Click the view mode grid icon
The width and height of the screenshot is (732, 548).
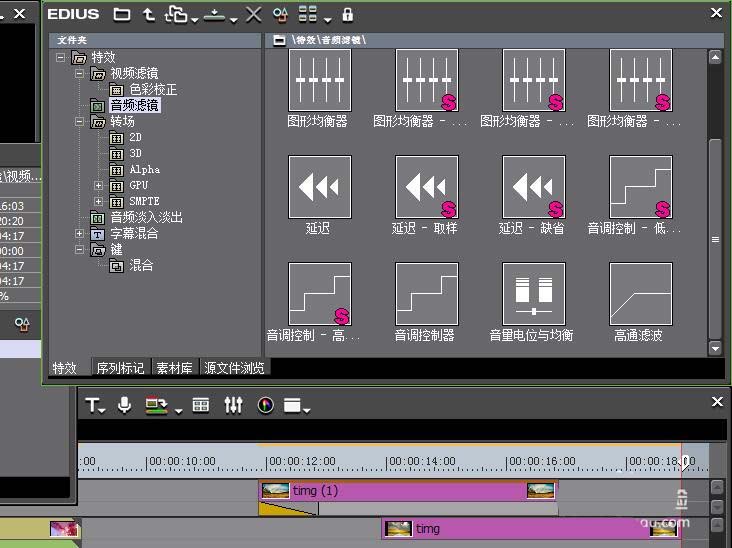(x=308, y=14)
